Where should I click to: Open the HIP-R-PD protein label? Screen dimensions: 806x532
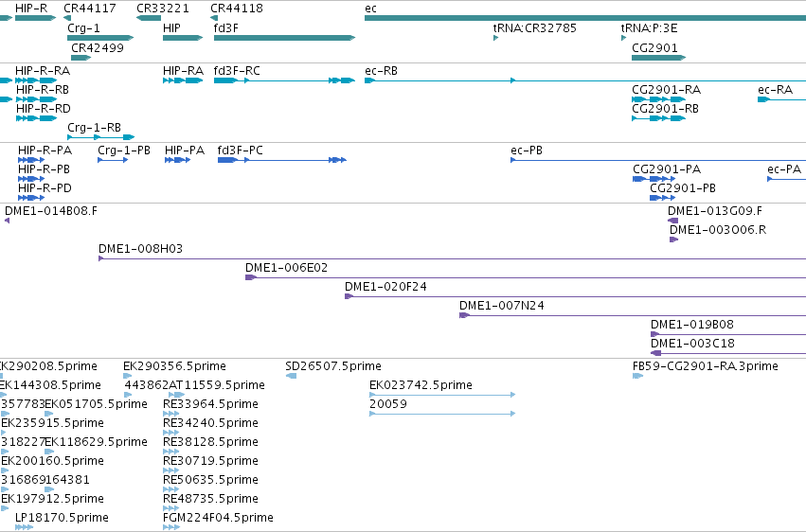(x=45, y=188)
